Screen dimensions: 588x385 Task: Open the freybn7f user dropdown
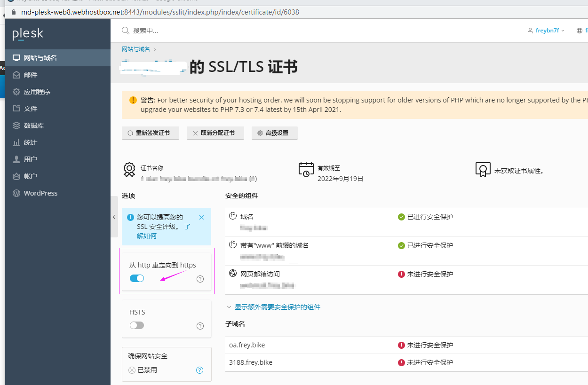point(546,31)
